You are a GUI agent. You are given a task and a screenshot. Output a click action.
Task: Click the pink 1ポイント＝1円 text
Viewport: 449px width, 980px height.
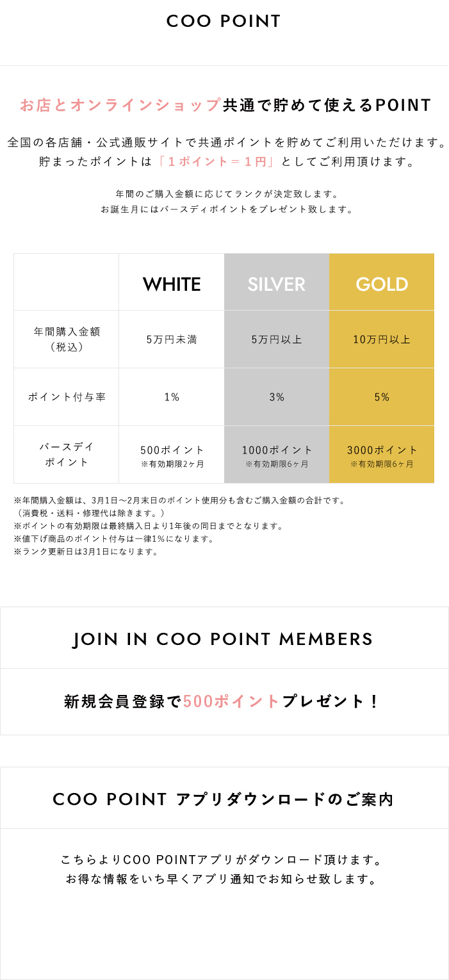(216, 162)
